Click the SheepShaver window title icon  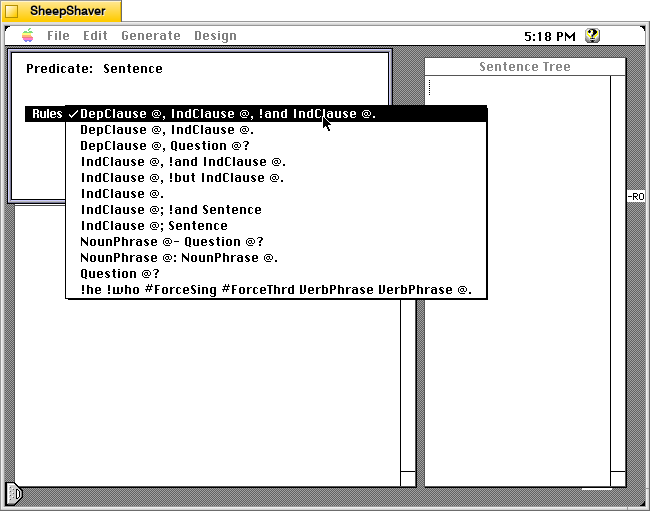pyautogui.click(x=12, y=11)
